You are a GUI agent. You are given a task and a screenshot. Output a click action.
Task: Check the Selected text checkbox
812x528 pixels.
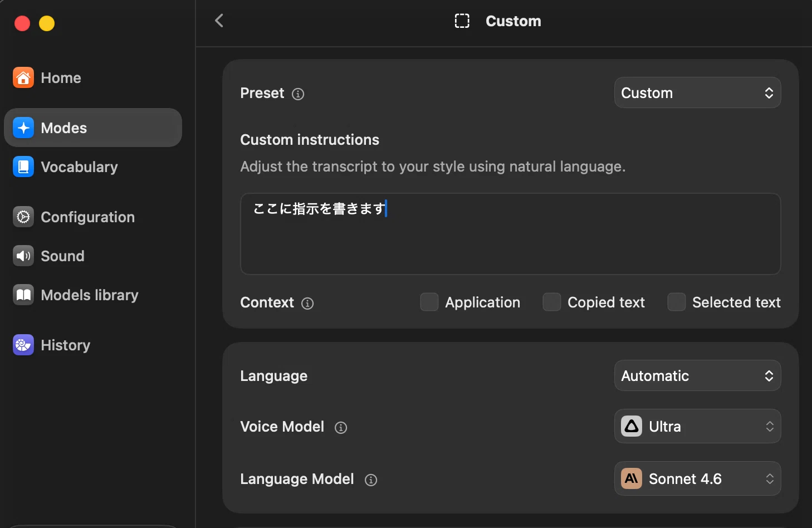point(677,302)
